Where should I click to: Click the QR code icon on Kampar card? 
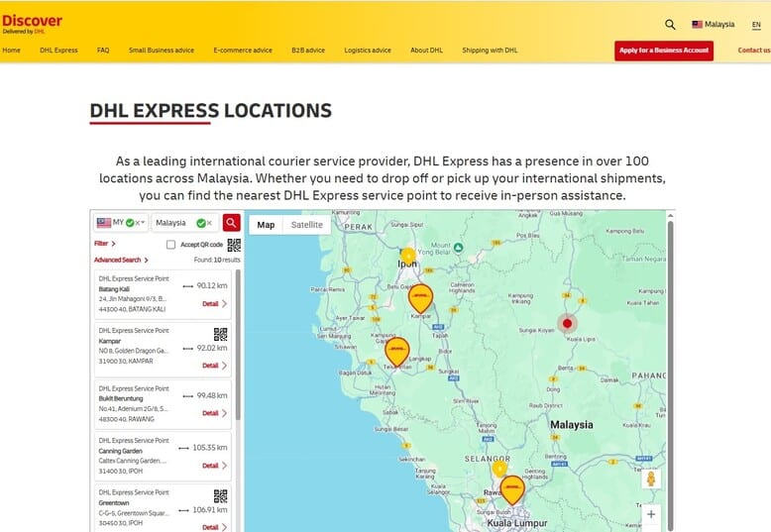point(220,334)
